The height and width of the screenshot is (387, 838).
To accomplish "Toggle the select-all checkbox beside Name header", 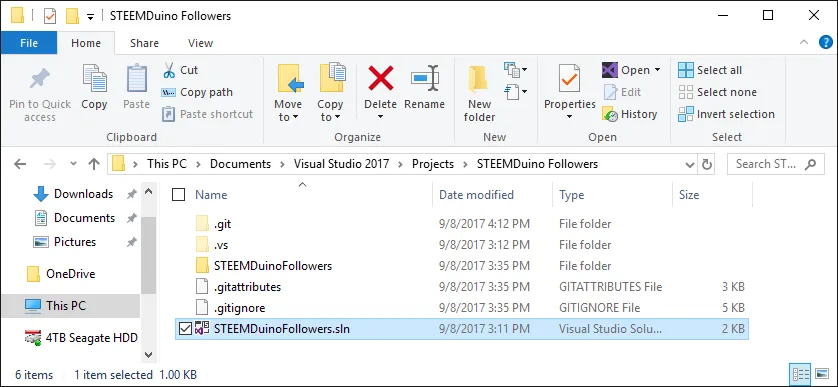I will (x=179, y=195).
